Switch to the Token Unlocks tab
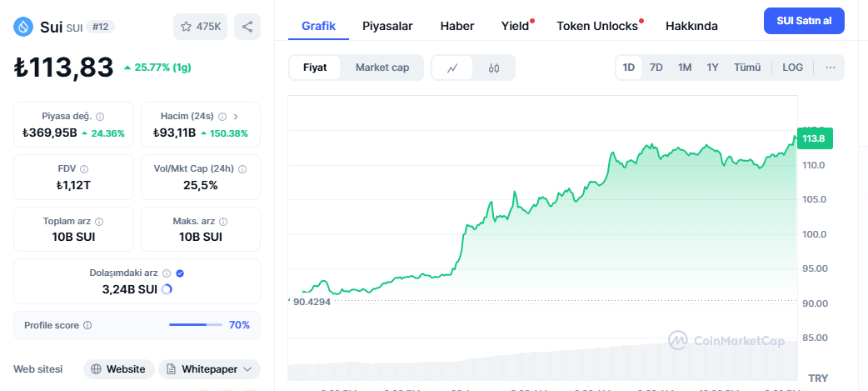 [597, 26]
